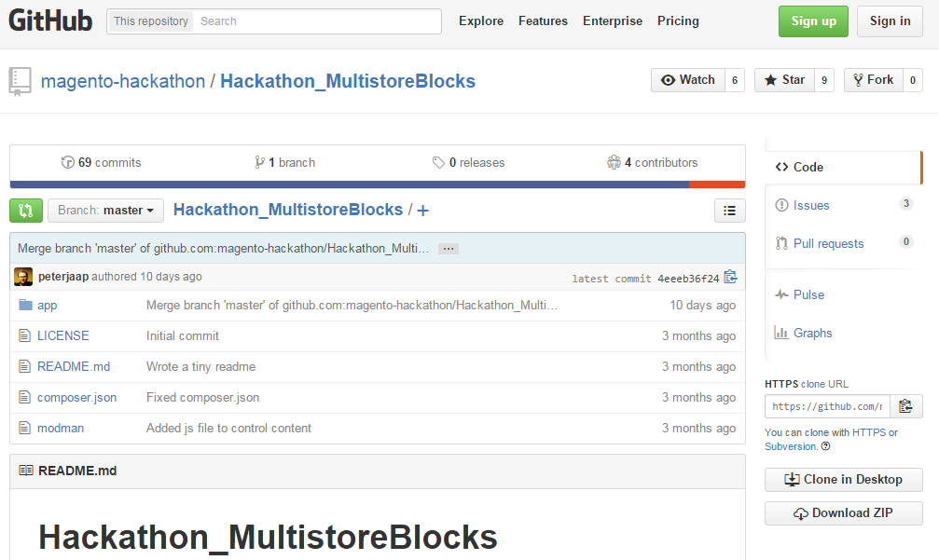This screenshot has height=560, width=939.
Task: Open the Graphs tab
Action: click(x=843, y=334)
